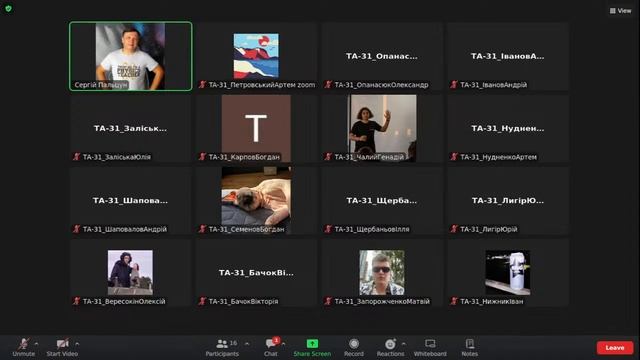This screenshot has width=640, height=360.
Task: Click the Start Video camera icon
Action: coord(62,344)
